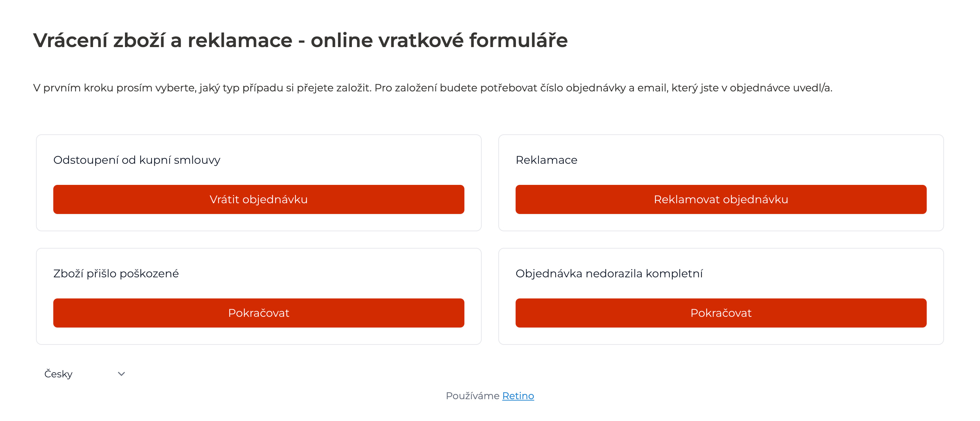
Task: Click the word Retino next to Používáme
Action: (518, 396)
